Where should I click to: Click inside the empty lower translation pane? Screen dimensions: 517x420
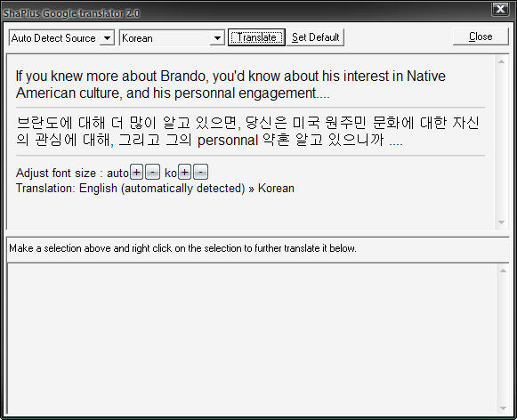coord(252,339)
